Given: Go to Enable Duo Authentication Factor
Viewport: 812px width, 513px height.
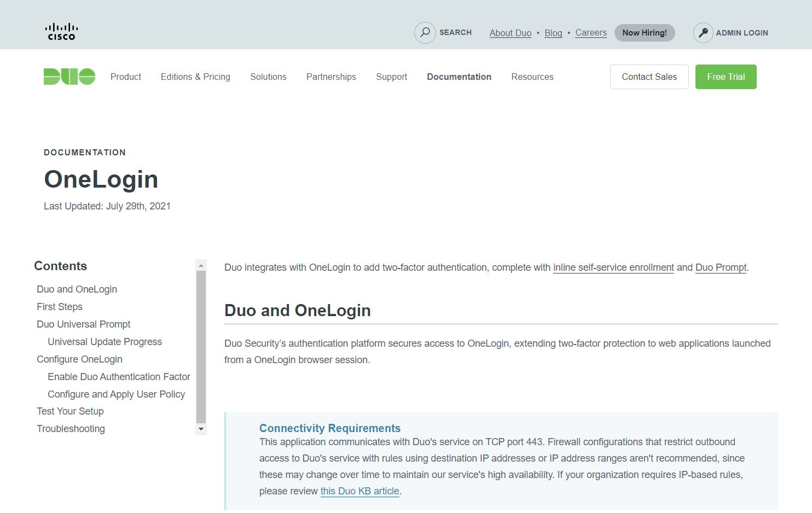Looking at the screenshot, I should click(119, 377).
